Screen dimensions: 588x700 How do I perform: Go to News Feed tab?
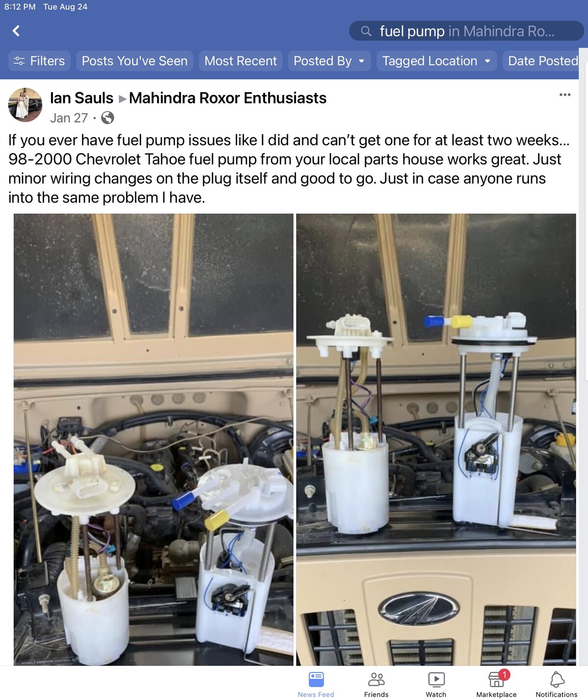point(316,684)
